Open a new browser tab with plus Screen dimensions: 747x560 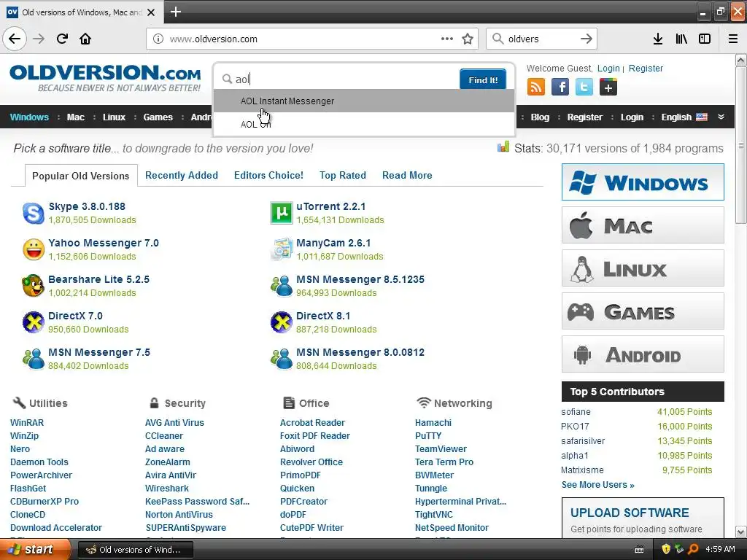click(175, 12)
